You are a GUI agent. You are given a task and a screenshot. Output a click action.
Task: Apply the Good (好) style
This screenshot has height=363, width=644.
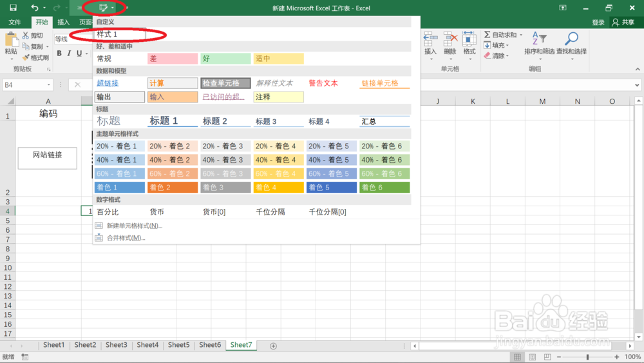point(225,59)
